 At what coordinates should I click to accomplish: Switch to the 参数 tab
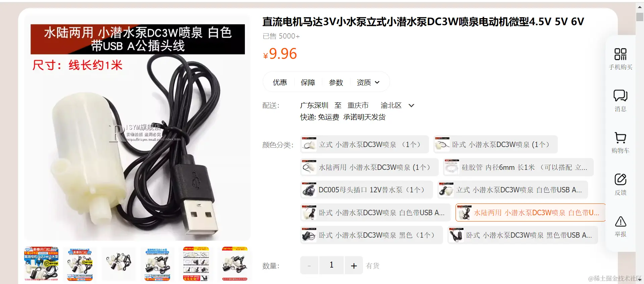coord(336,82)
